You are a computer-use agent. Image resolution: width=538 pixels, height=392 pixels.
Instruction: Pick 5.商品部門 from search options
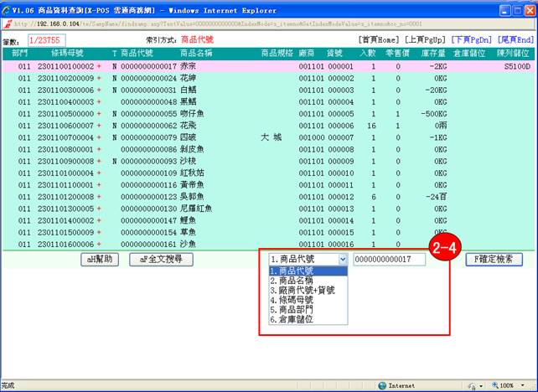pyautogui.click(x=292, y=309)
